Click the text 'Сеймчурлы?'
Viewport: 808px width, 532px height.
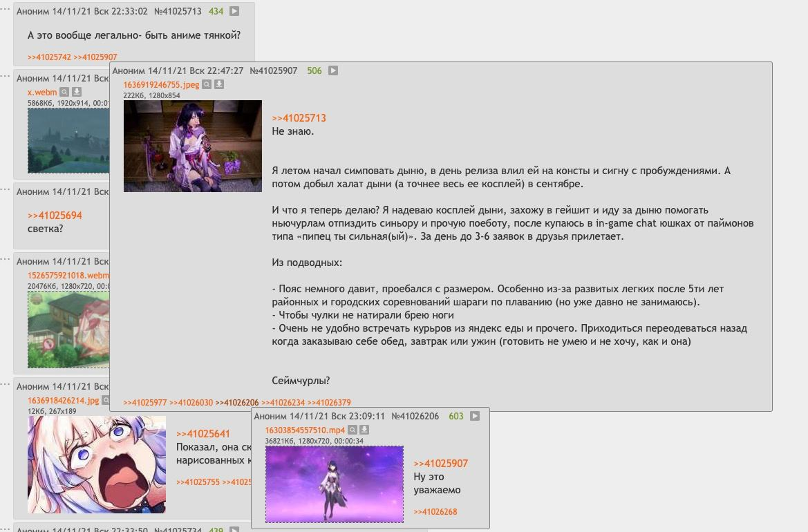[x=301, y=381]
